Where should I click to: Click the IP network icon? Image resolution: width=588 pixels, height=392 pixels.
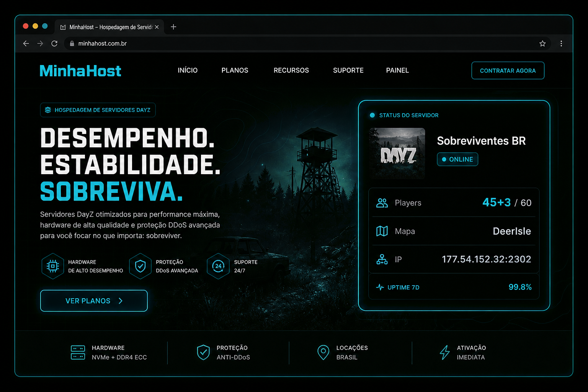382,260
